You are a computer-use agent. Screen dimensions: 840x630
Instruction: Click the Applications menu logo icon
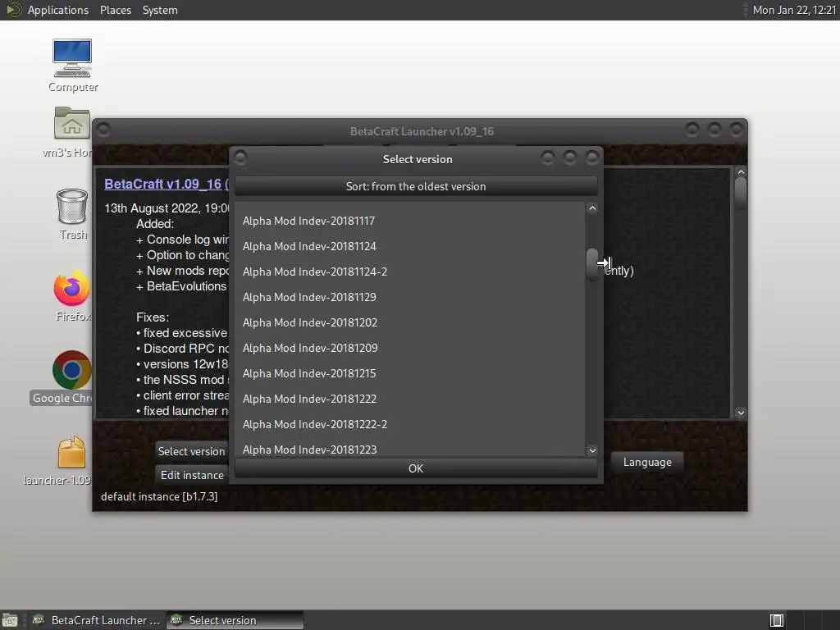pyautogui.click(x=13, y=10)
